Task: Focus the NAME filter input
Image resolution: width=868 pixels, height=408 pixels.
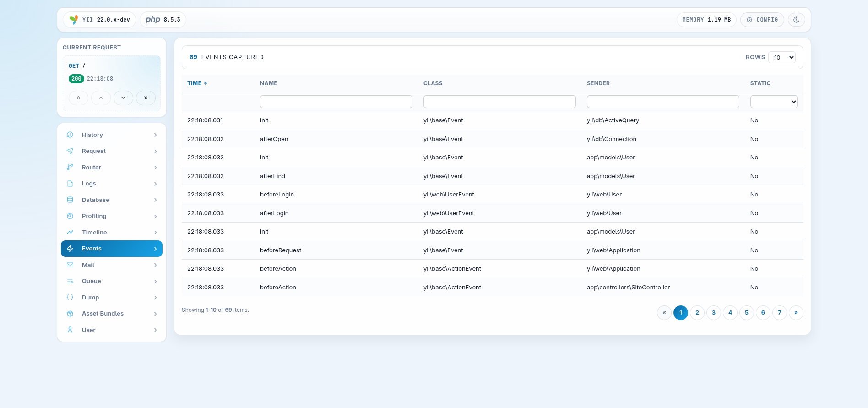Action: tap(336, 102)
